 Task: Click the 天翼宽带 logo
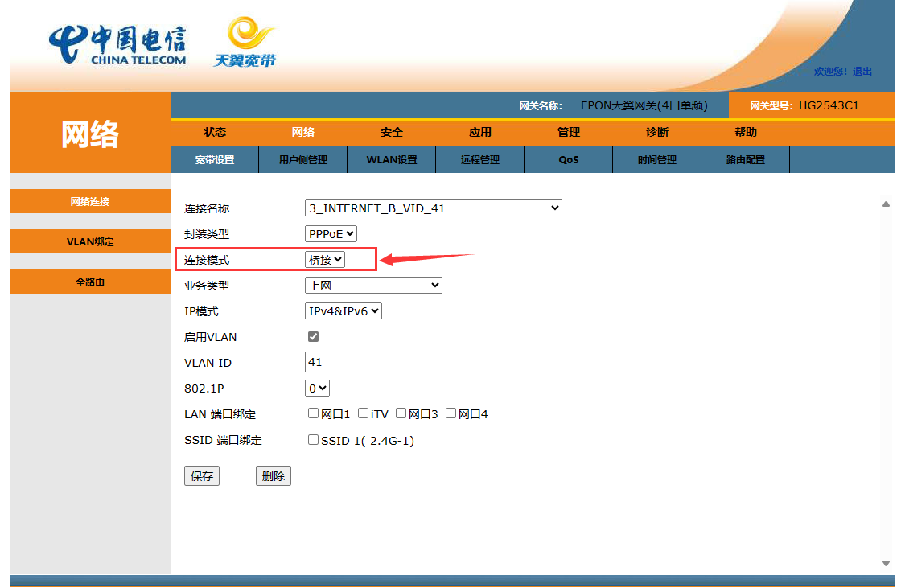[x=245, y=42]
